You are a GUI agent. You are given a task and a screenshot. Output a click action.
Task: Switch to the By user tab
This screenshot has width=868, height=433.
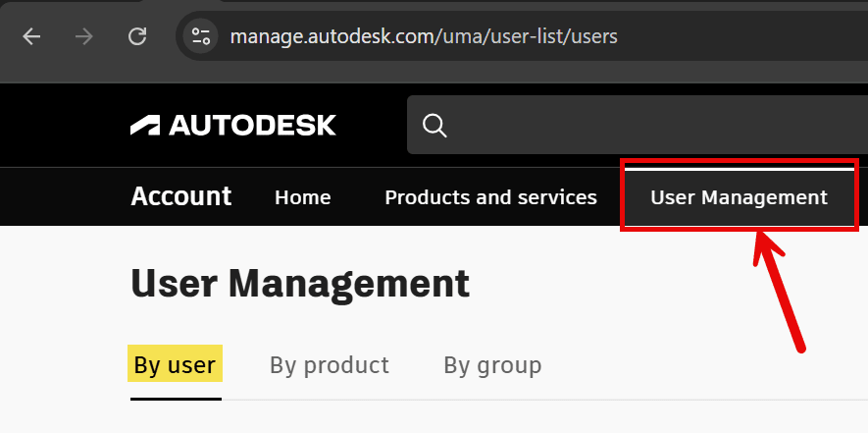point(175,365)
